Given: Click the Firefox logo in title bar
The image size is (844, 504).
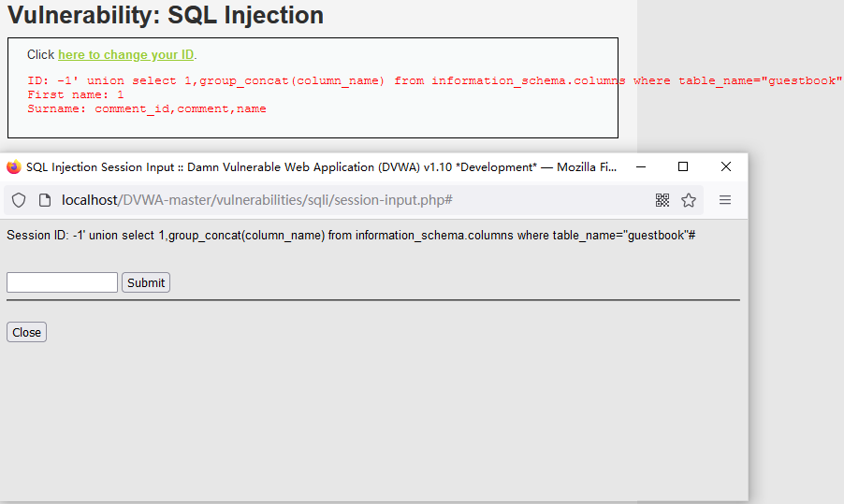Looking at the screenshot, I should click(14, 166).
